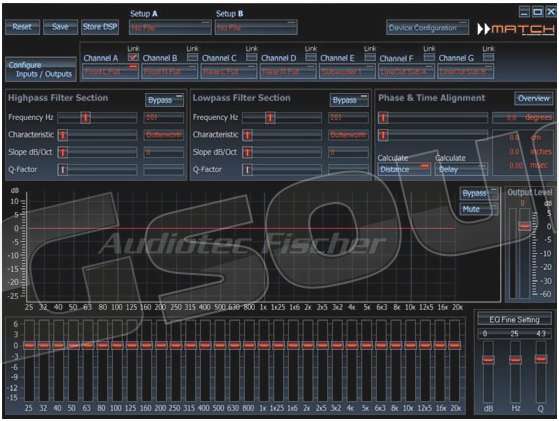The width and height of the screenshot is (559, 421).
Task: Click the Lowpass Frequency Hz slider handle
Action: point(270,118)
